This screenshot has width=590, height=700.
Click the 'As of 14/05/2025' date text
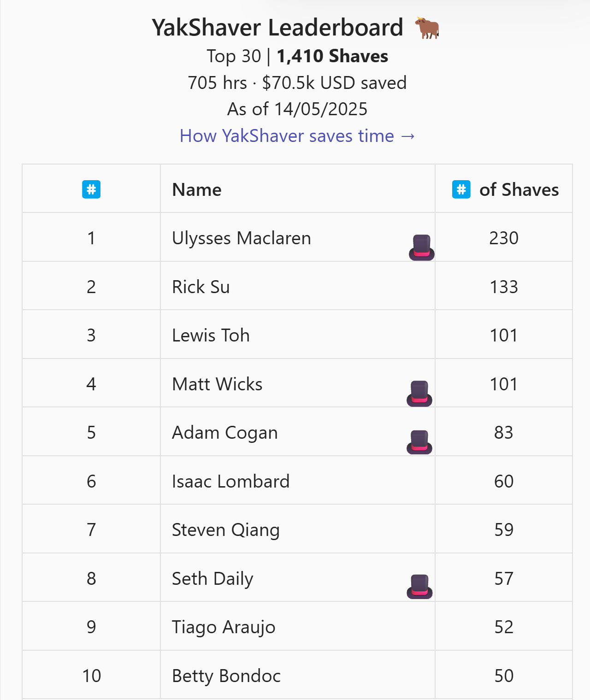tap(297, 109)
